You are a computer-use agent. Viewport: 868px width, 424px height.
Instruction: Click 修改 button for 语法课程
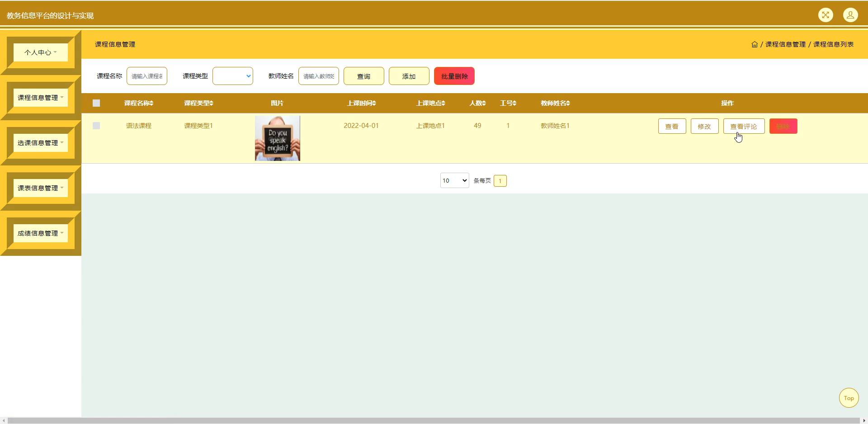705,126
